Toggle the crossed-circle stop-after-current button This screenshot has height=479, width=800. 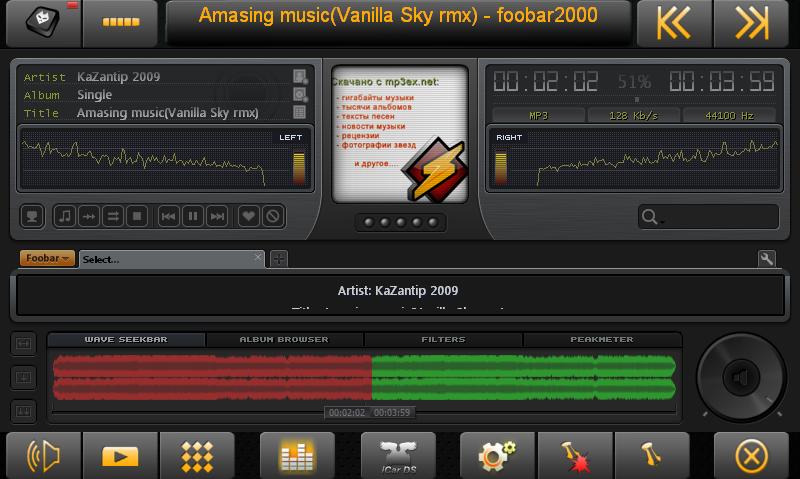271,215
